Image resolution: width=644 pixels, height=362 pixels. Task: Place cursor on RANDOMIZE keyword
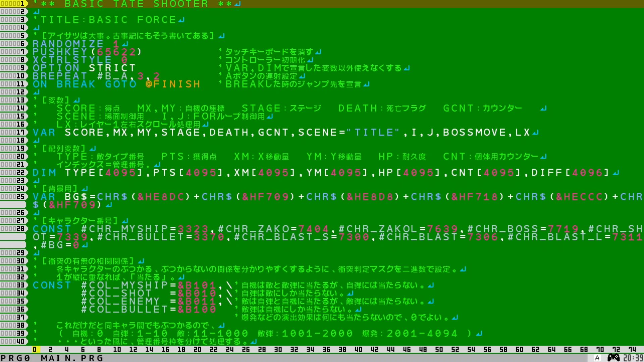click(x=68, y=44)
